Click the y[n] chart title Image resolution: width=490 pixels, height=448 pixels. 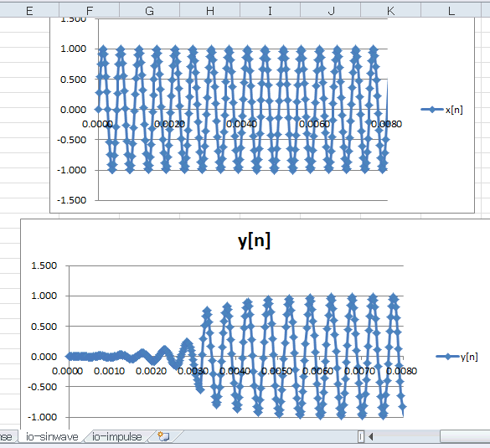[254, 241]
